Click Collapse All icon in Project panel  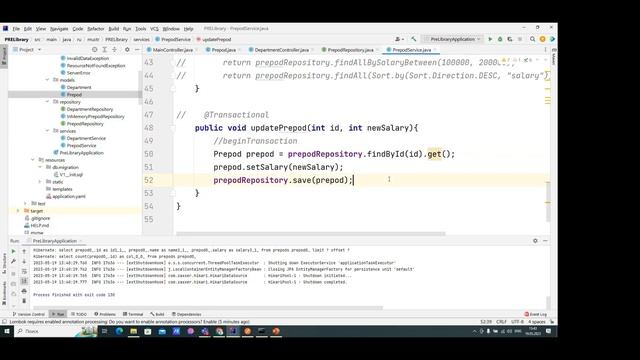(114, 49)
